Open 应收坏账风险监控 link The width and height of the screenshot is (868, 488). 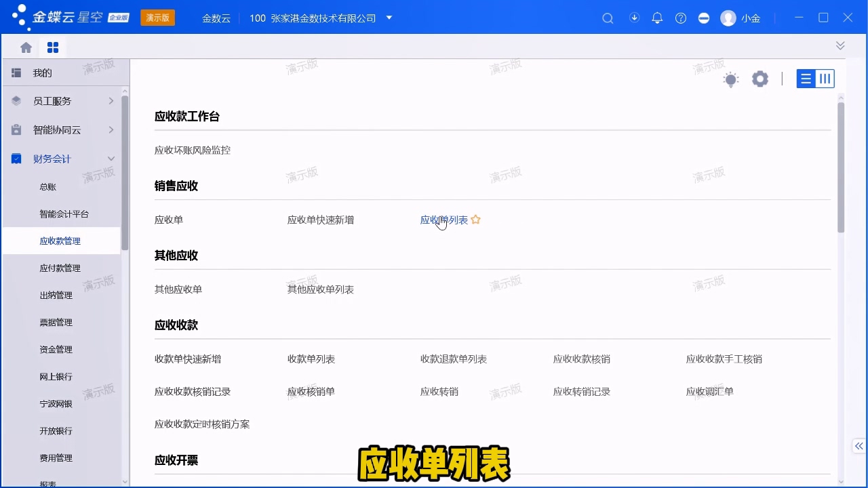point(193,150)
